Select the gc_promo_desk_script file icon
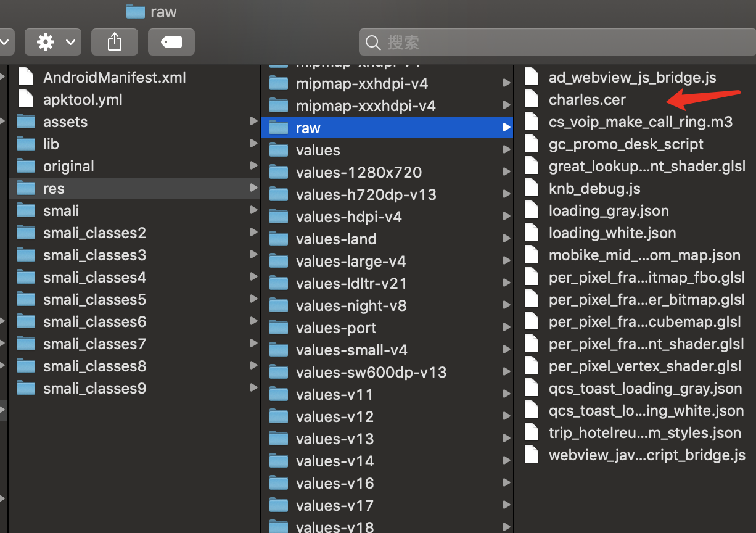This screenshot has width=756, height=533. 532,144
